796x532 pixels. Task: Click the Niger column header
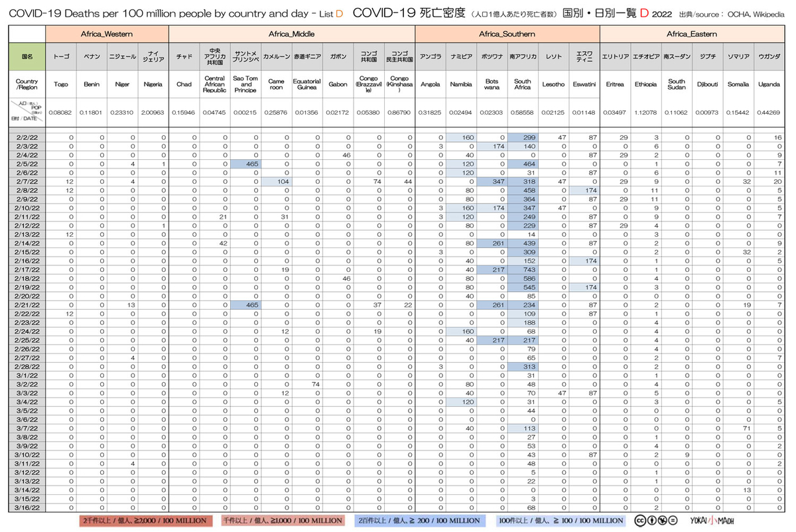pos(123,84)
